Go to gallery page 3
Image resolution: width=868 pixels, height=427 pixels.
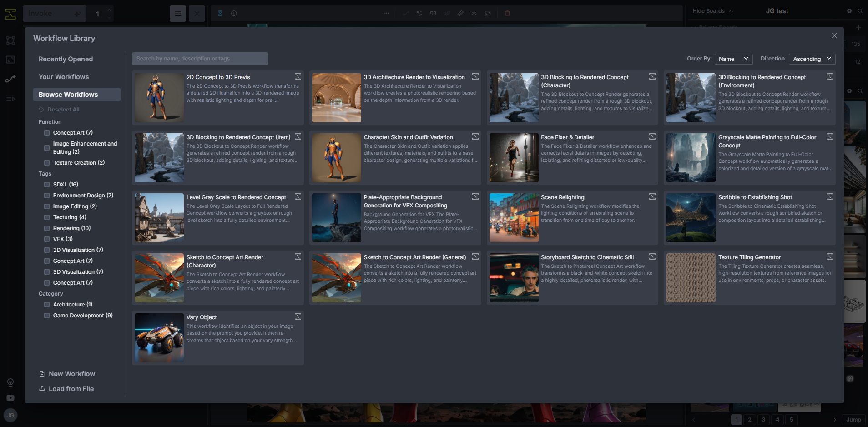764,420
